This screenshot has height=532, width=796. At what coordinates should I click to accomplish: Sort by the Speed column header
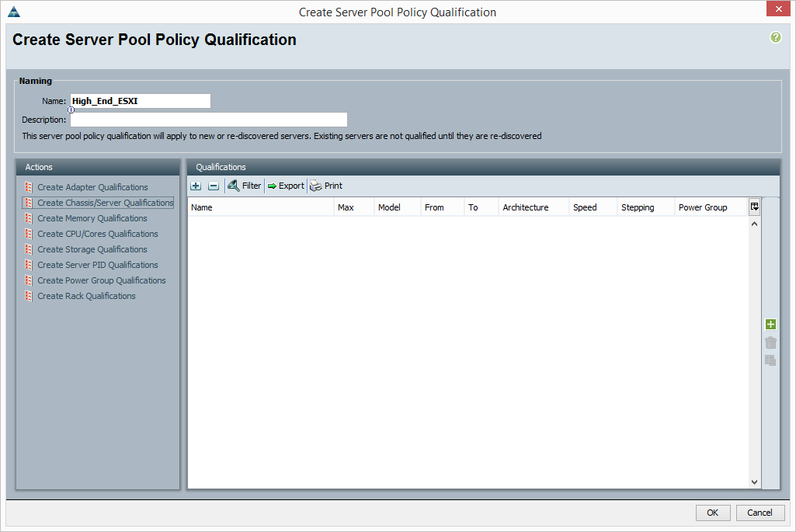point(593,207)
